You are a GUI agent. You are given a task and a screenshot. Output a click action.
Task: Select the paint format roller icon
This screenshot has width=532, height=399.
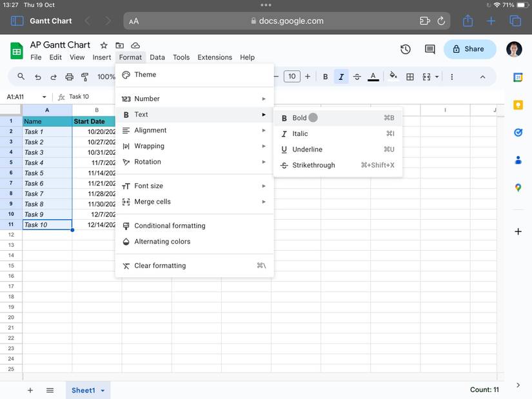[x=85, y=77]
